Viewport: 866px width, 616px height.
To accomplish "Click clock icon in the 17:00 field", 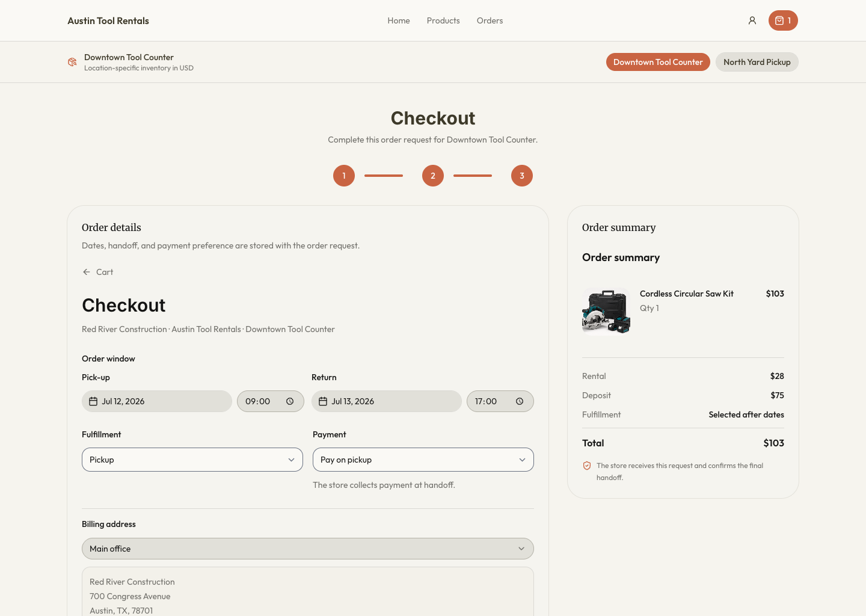I will [x=520, y=401].
